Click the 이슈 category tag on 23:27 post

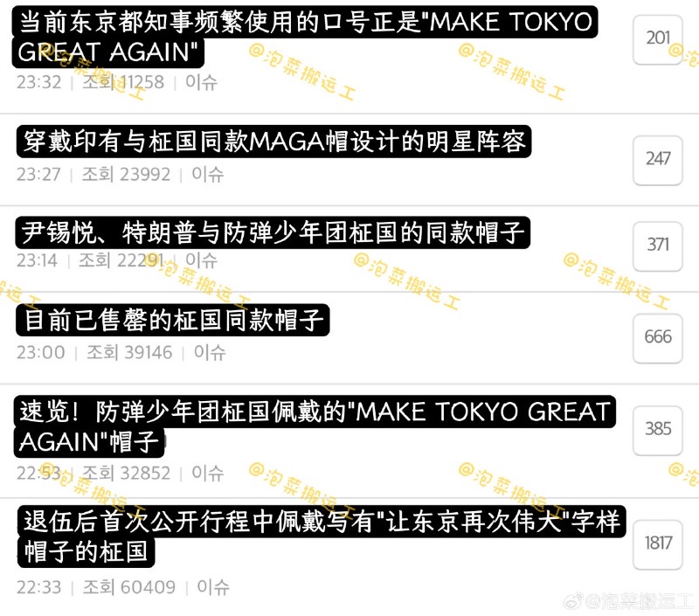pyautogui.click(x=207, y=174)
